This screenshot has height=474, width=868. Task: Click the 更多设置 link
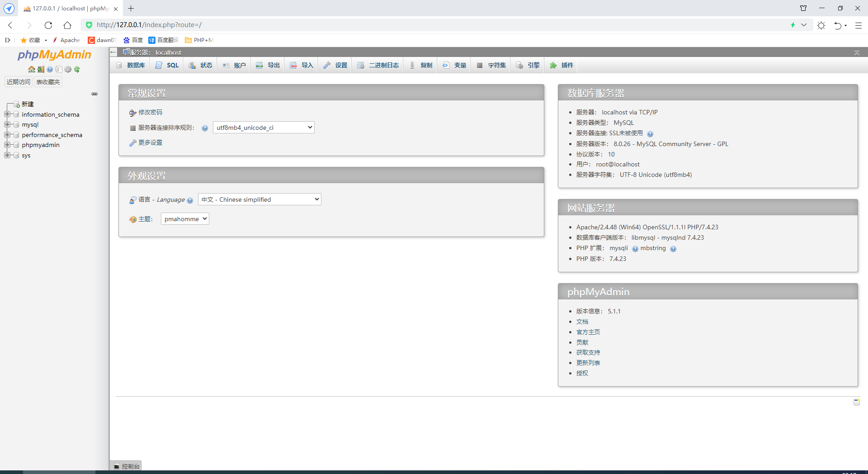(150, 142)
